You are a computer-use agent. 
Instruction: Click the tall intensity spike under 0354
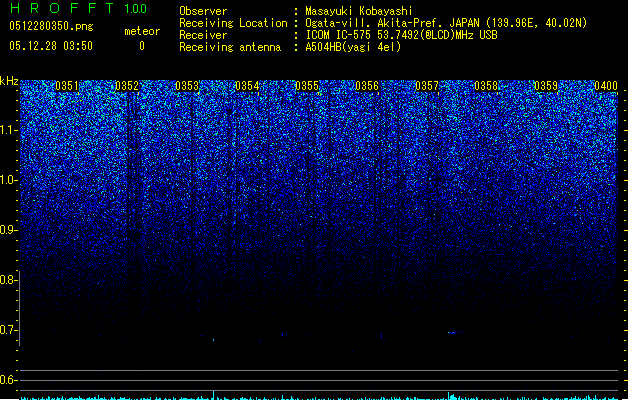(x=213, y=394)
